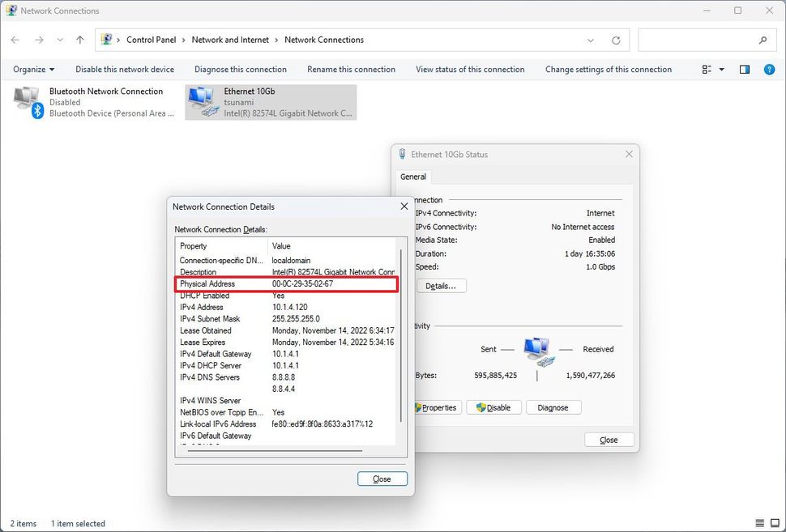The width and height of the screenshot is (786, 532).
Task: Open the Organize dropdown menu
Action: (x=32, y=69)
